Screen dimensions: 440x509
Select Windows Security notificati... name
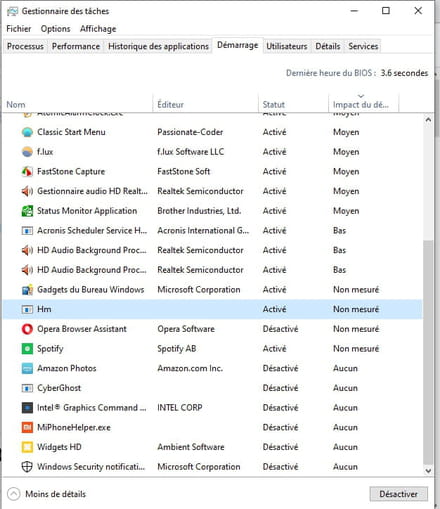[91, 467]
